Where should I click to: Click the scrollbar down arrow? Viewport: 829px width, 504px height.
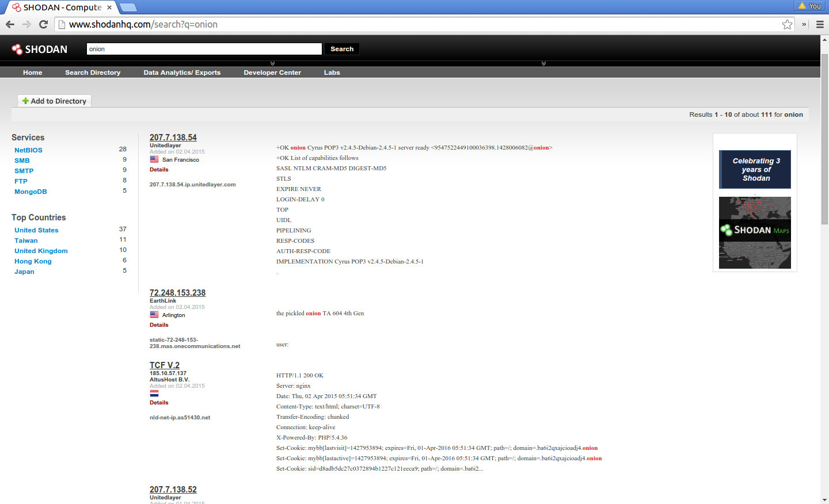pyautogui.click(x=824, y=500)
